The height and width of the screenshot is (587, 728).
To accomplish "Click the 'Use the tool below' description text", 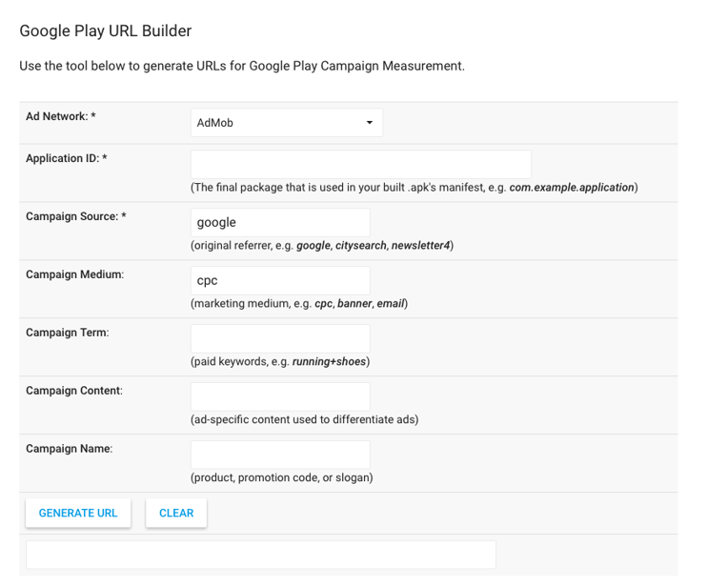I will click(242, 66).
